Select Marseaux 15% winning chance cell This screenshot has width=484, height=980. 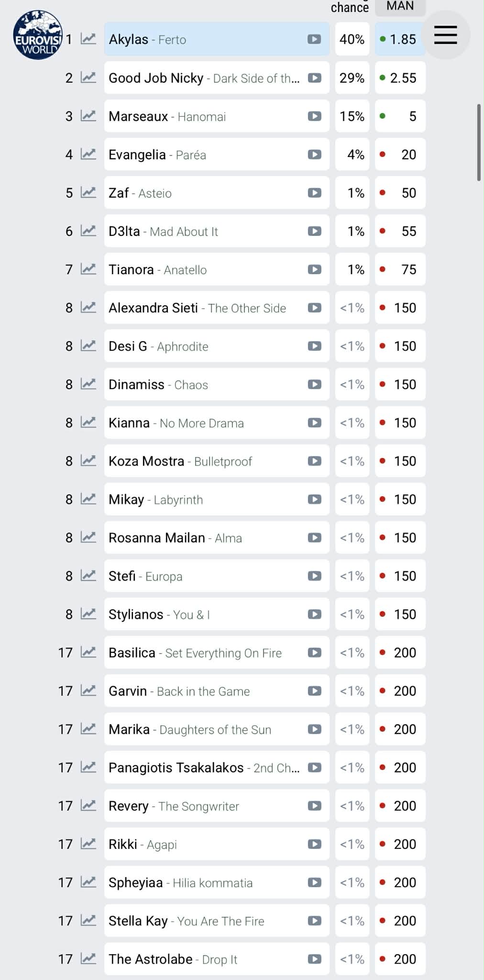[x=352, y=116]
